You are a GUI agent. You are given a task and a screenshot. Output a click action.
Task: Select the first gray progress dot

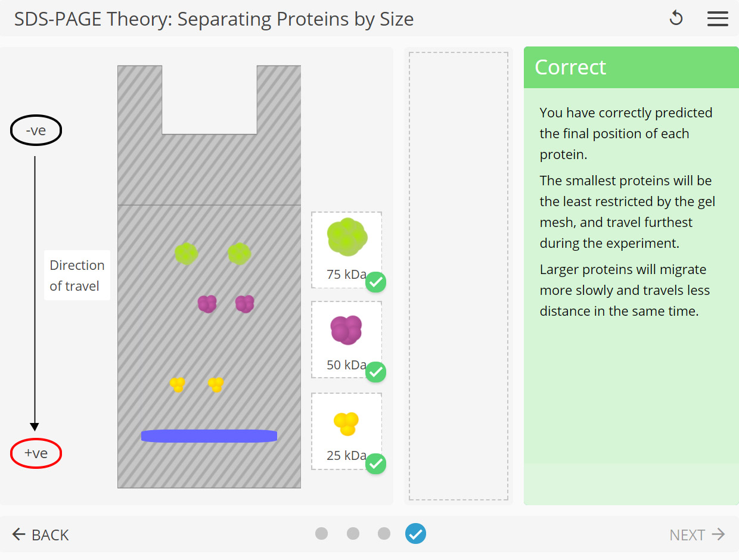click(322, 534)
